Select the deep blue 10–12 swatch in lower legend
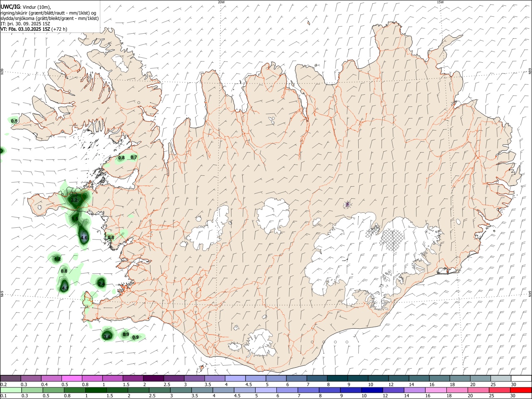Screen dimensions: 532x399 (372, 390)
